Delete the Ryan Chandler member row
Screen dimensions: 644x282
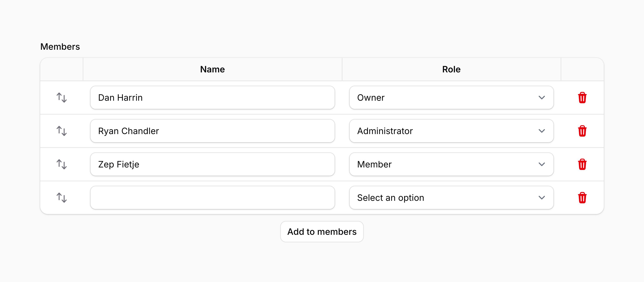point(582,131)
